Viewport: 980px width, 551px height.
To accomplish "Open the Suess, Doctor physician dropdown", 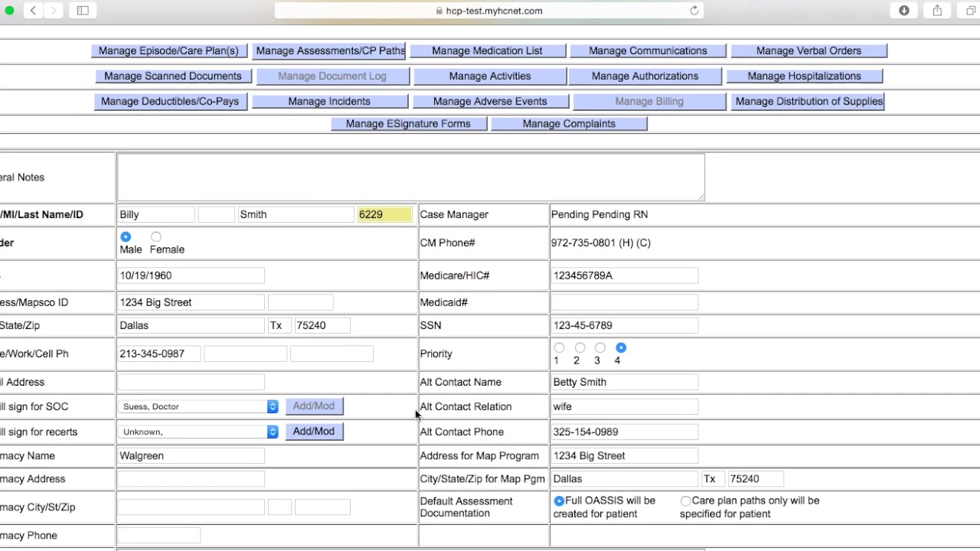I will pos(198,406).
